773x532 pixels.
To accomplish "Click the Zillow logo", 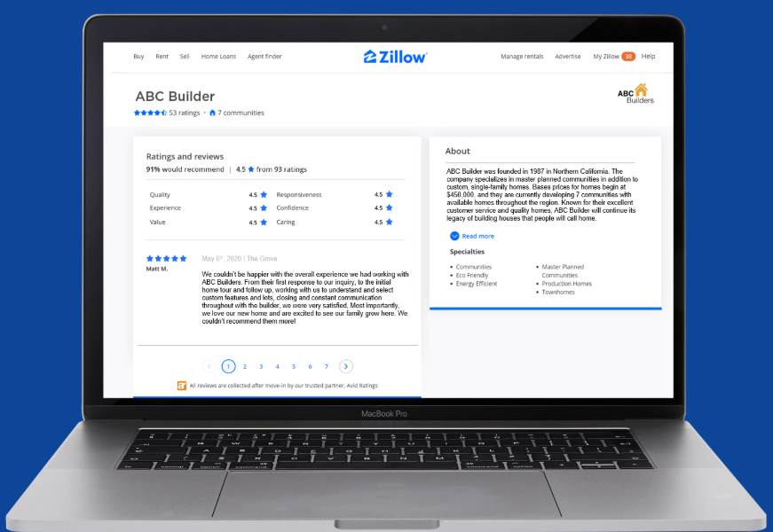I will pyautogui.click(x=395, y=57).
